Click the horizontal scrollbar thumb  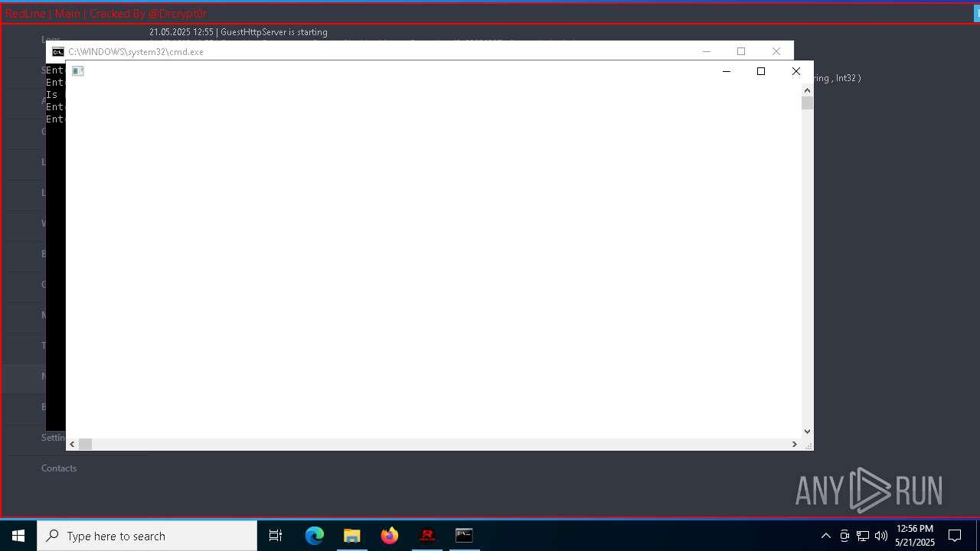point(85,444)
